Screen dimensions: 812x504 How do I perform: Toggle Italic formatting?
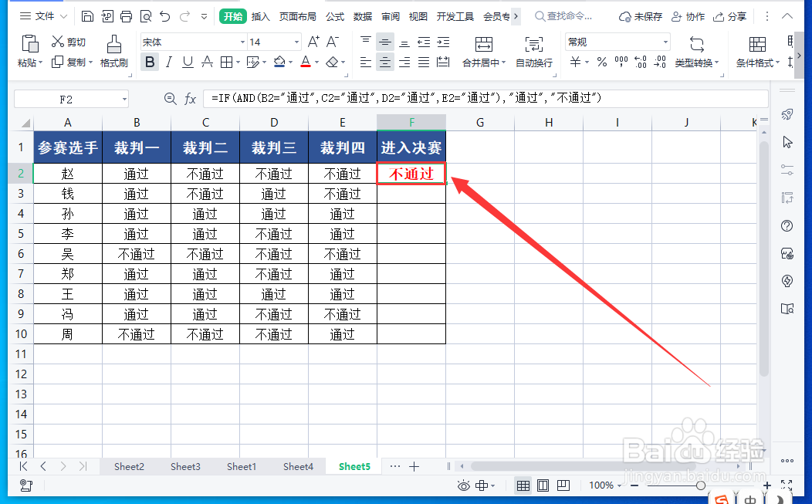click(169, 63)
